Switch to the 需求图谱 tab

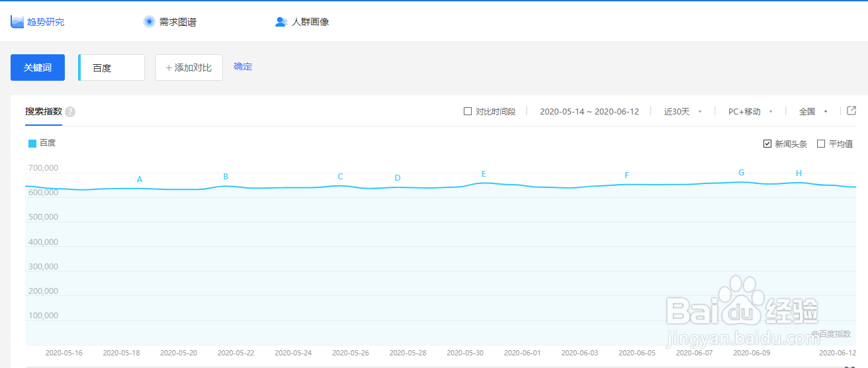[177, 22]
